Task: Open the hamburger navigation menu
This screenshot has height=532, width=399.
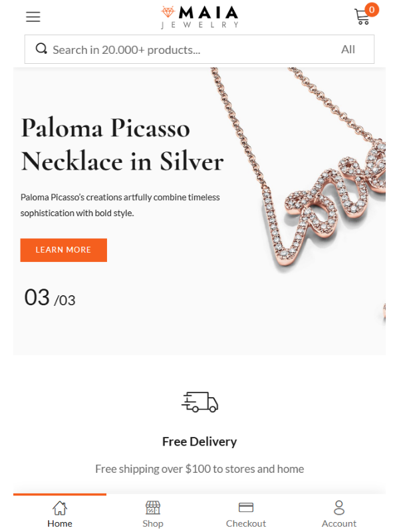Action: coord(33,17)
